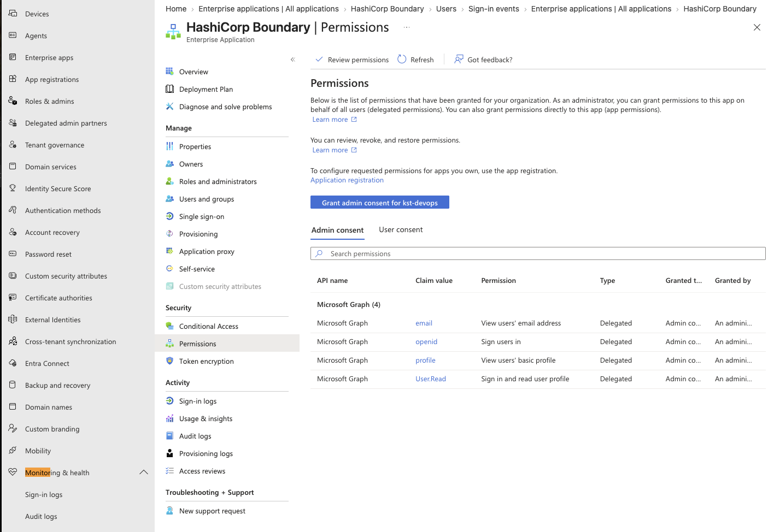
Task: Click the email claim value link
Action: [424, 323]
